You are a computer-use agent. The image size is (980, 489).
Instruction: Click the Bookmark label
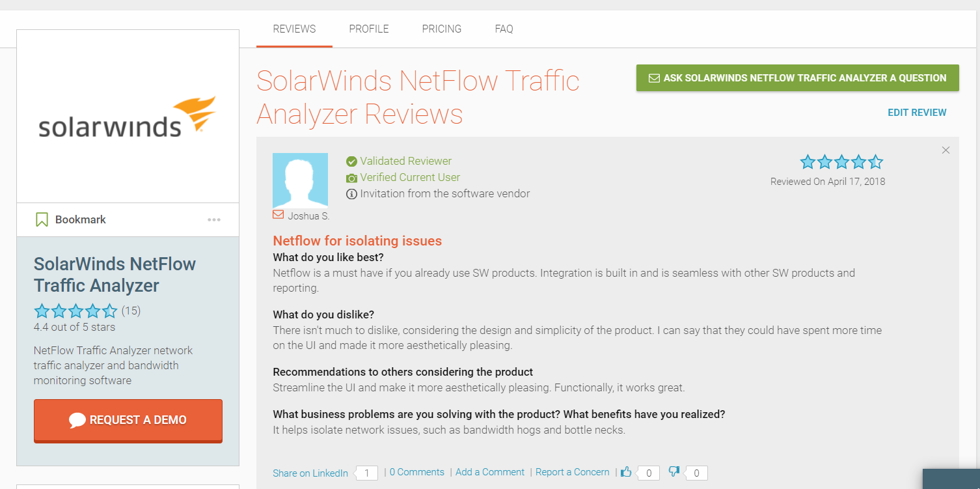[x=81, y=219]
